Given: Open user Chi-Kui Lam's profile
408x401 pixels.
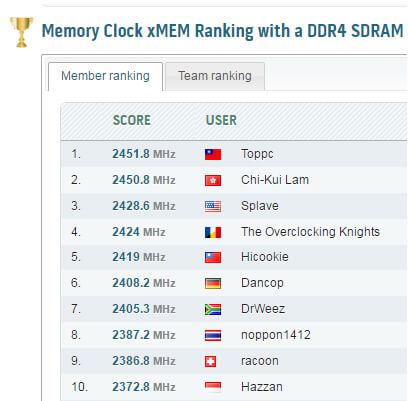Looking at the screenshot, I should [275, 180].
